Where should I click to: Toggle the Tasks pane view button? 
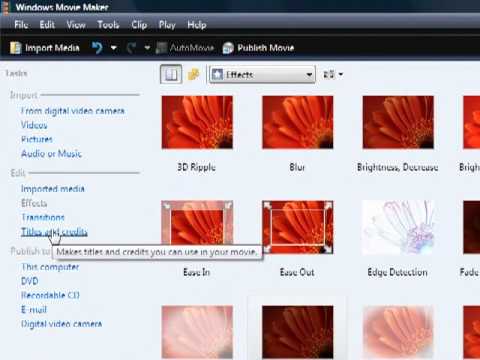coord(171,74)
